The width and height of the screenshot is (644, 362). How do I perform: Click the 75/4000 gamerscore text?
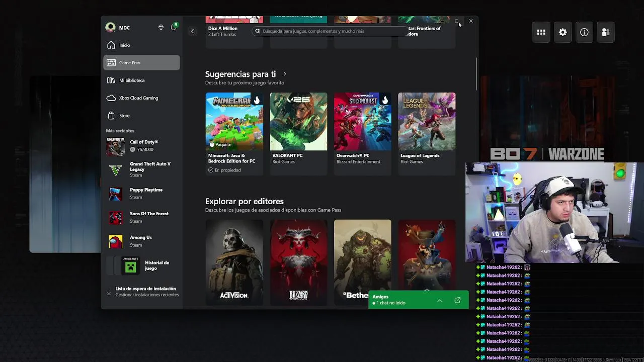tap(145, 149)
